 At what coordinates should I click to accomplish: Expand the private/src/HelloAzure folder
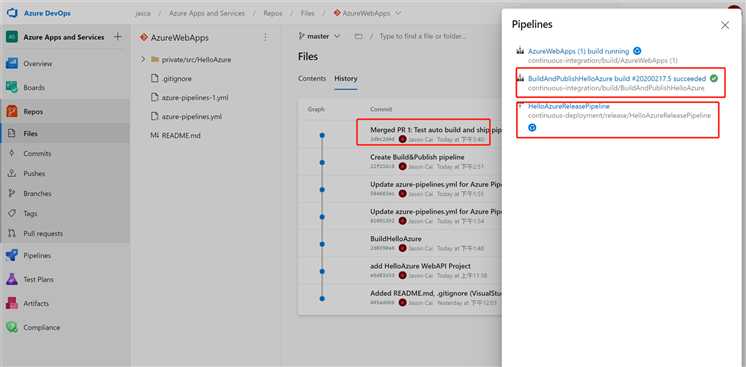tap(143, 60)
